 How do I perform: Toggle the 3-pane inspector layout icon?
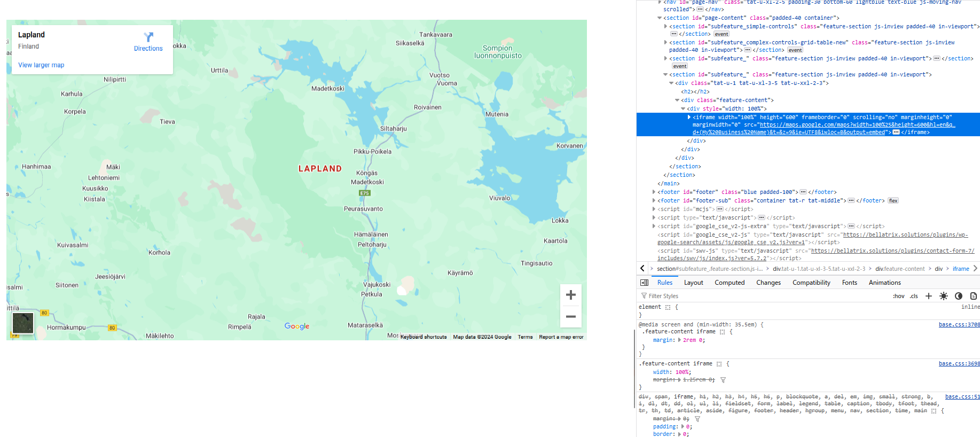[x=645, y=283]
